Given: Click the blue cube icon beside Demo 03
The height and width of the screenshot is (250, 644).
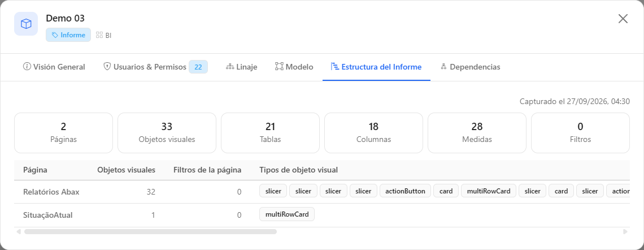Looking at the screenshot, I should point(26,24).
